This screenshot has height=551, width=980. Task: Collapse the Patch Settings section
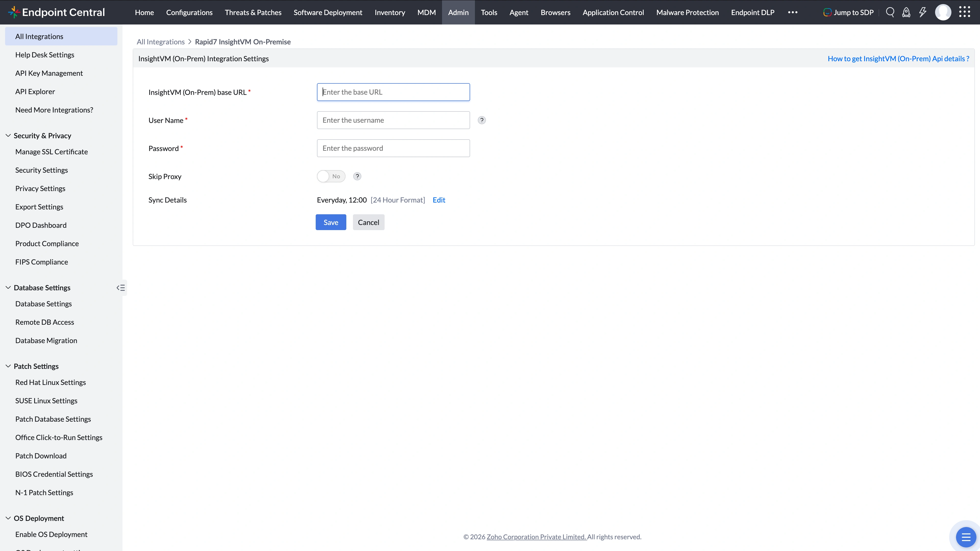(x=8, y=366)
